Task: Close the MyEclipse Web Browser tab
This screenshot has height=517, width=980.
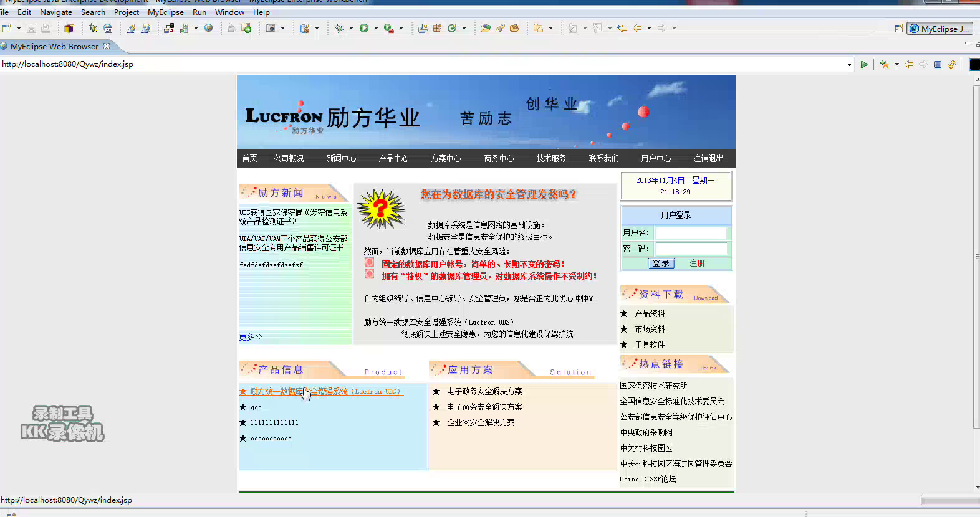Action: click(107, 46)
